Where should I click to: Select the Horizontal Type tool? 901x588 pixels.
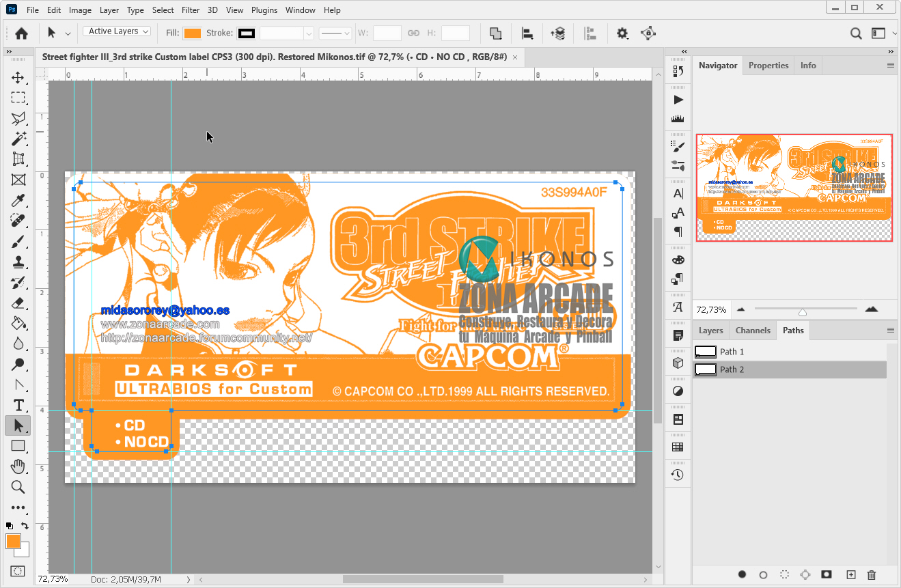click(18, 405)
